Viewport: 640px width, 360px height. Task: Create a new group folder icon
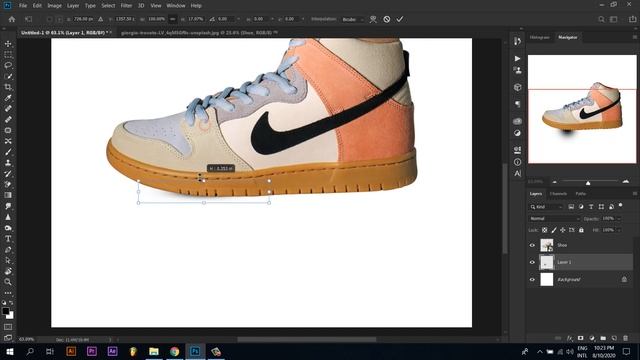click(x=603, y=338)
